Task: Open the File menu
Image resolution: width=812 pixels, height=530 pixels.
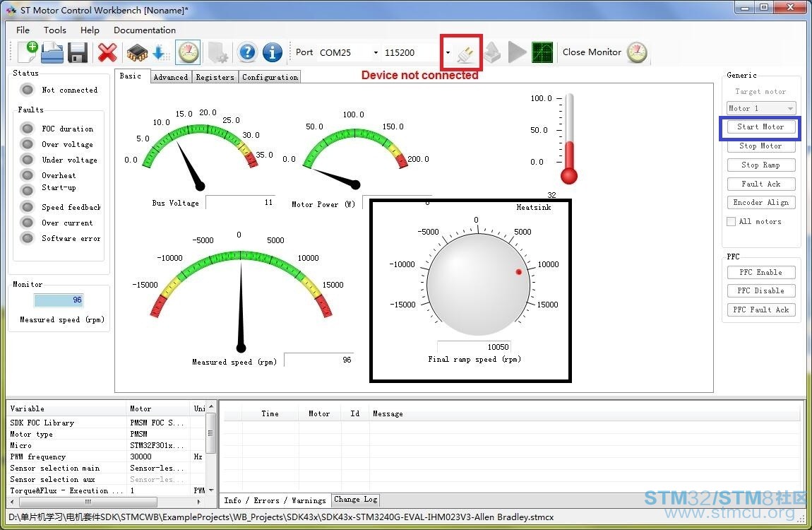Action: pos(23,30)
